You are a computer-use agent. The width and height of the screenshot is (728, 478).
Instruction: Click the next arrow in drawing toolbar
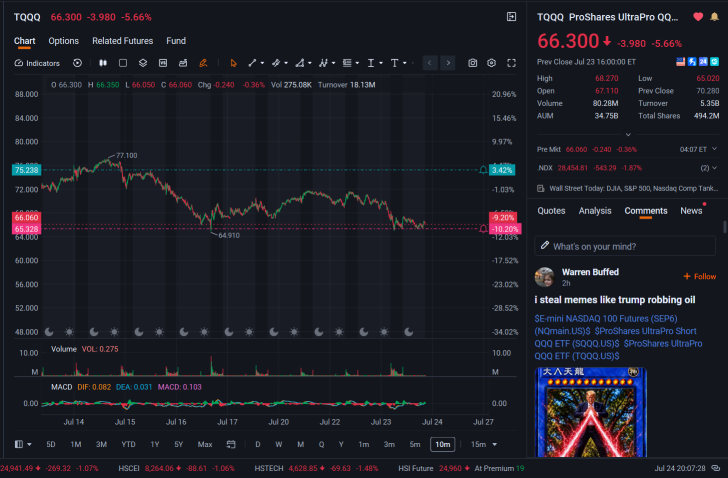(x=448, y=63)
